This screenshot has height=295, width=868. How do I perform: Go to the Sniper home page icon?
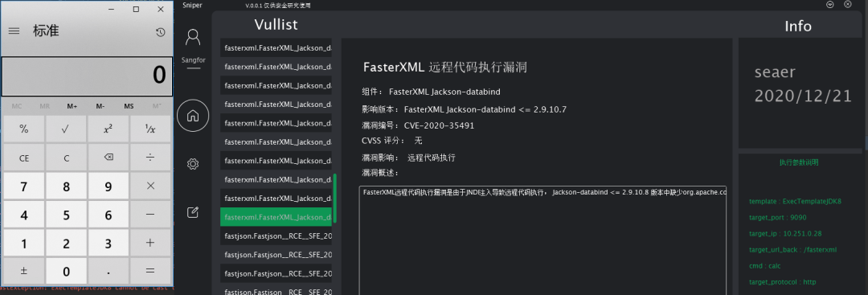[x=193, y=116]
